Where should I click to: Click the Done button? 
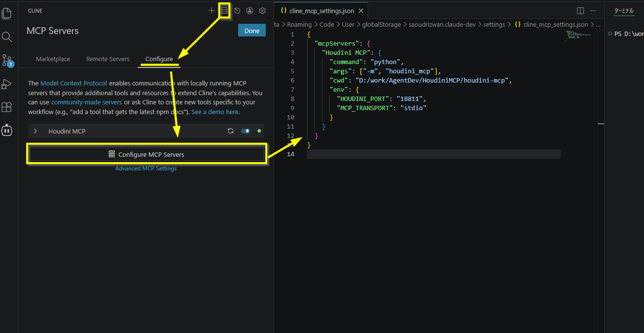(x=252, y=31)
